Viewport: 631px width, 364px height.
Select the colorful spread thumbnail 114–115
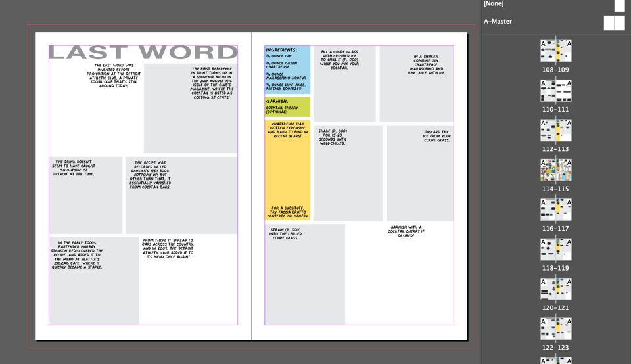556,170
